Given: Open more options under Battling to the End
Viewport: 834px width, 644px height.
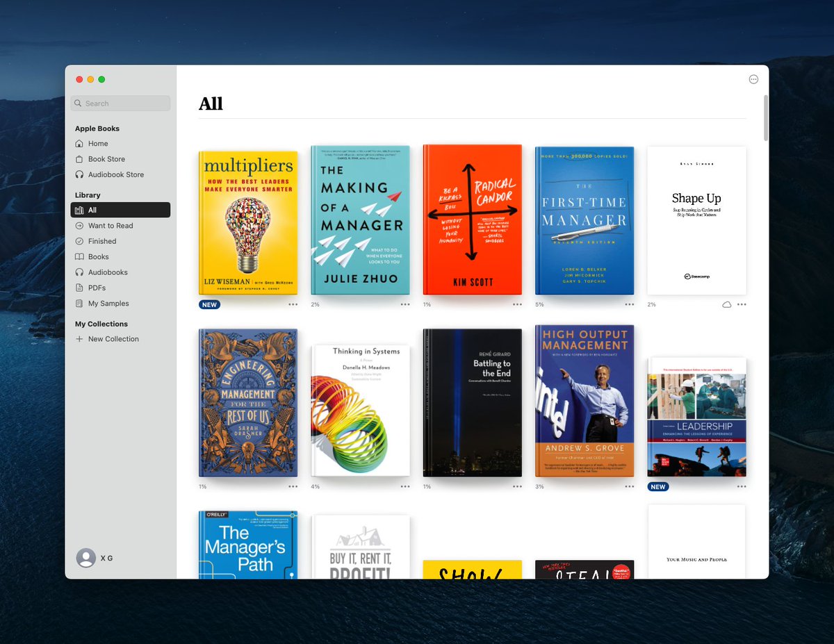Looking at the screenshot, I should pos(517,486).
